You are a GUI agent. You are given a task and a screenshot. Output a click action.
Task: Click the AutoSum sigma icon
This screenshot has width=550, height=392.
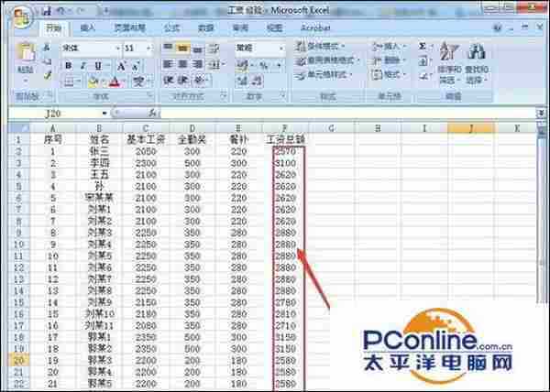tap(423, 46)
